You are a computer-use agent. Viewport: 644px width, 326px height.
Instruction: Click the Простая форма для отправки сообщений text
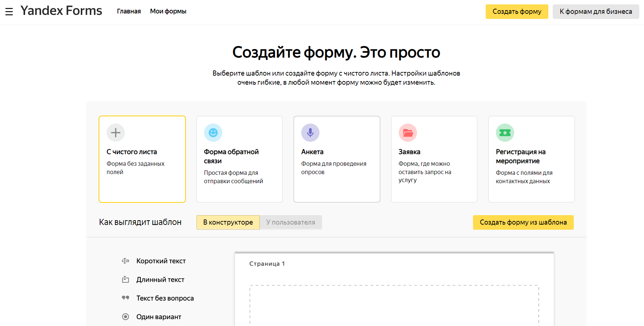[233, 177]
